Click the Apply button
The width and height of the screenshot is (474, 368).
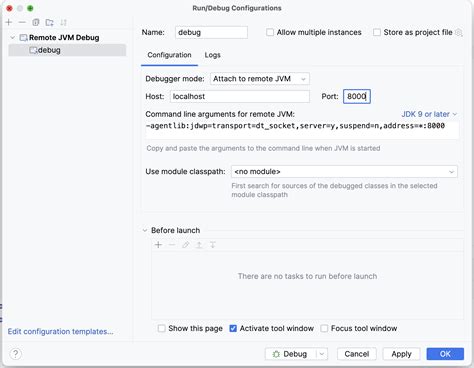coord(401,354)
